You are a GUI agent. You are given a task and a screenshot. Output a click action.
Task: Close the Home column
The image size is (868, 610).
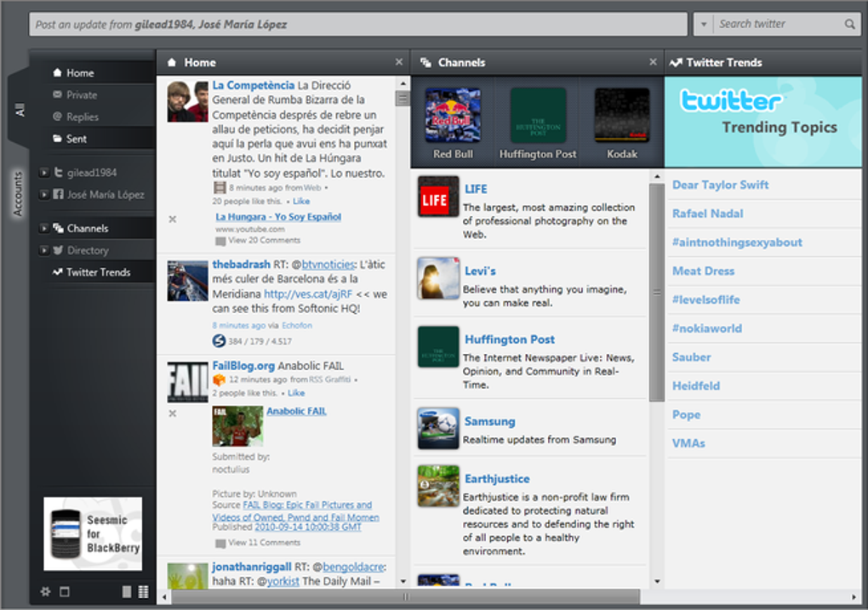[399, 62]
